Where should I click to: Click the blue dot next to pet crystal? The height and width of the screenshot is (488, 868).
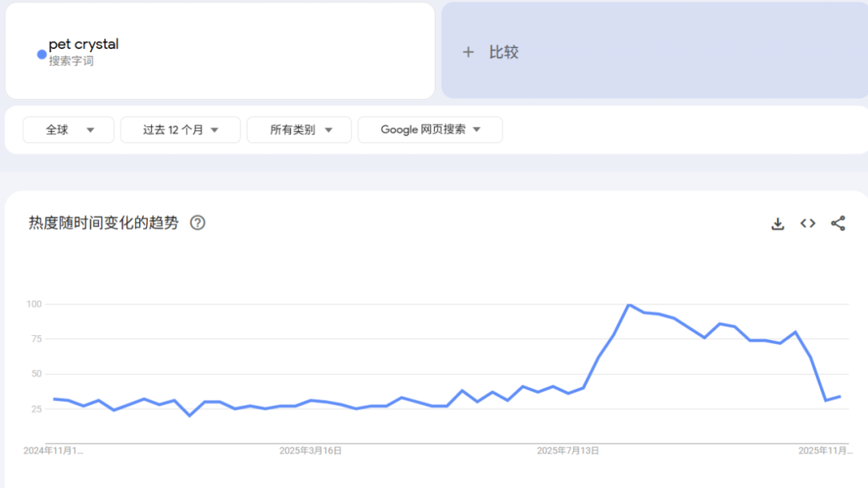(40, 54)
